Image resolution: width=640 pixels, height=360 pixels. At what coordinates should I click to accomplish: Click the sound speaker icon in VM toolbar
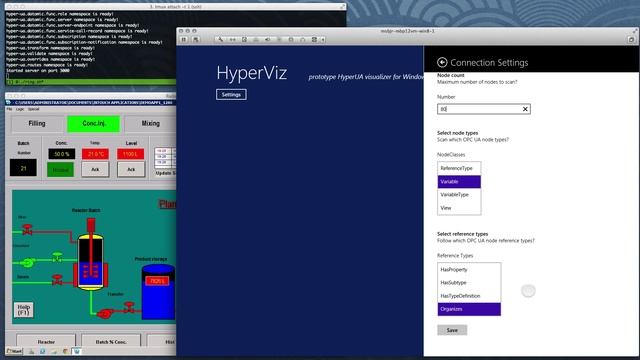pyautogui.click(x=267, y=40)
